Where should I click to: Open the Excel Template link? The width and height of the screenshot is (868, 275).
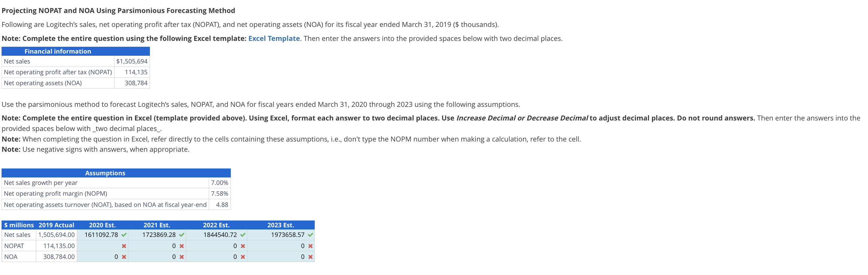click(274, 38)
